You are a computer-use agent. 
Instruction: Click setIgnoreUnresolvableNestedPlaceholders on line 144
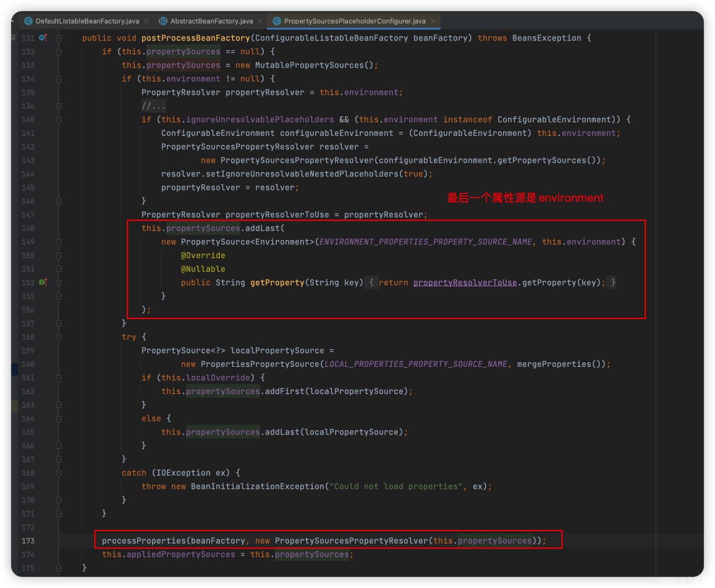click(302, 174)
